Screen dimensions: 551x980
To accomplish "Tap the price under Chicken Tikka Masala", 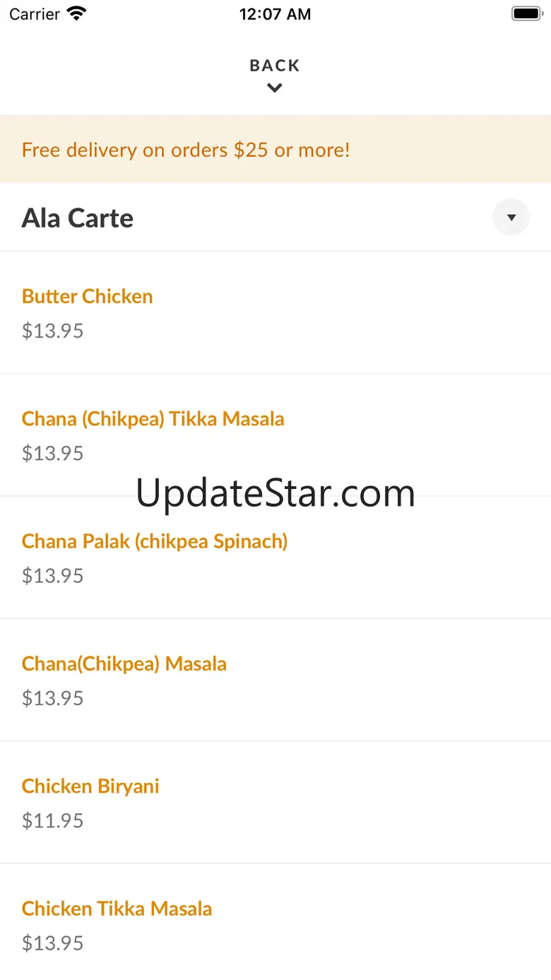I will coord(53,943).
